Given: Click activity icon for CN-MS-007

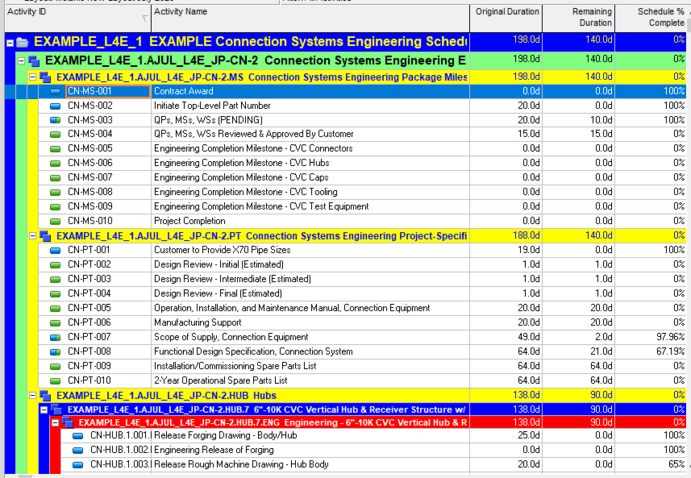Looking at the screenshot, I should 55,178.
